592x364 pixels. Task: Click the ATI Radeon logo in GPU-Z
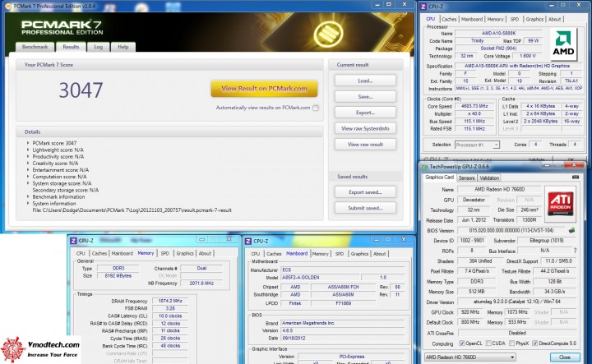point(561,204)
